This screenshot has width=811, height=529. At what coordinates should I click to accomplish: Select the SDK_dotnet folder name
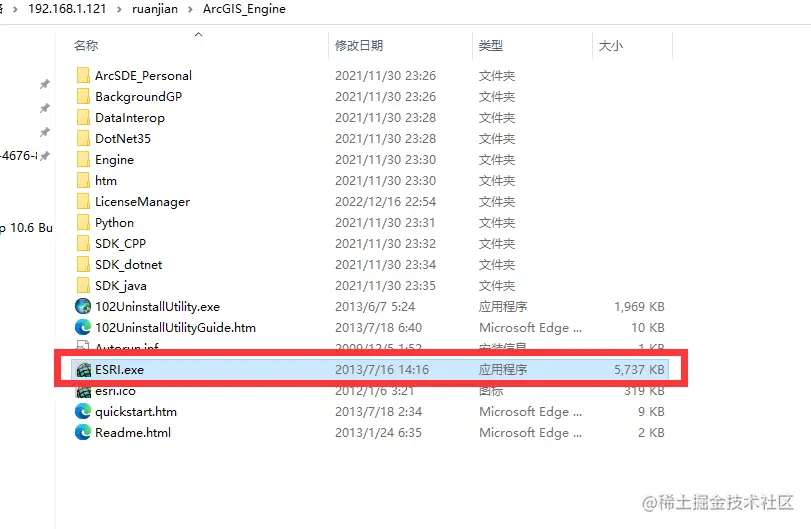pyautogui.click(x=128, y=265)
